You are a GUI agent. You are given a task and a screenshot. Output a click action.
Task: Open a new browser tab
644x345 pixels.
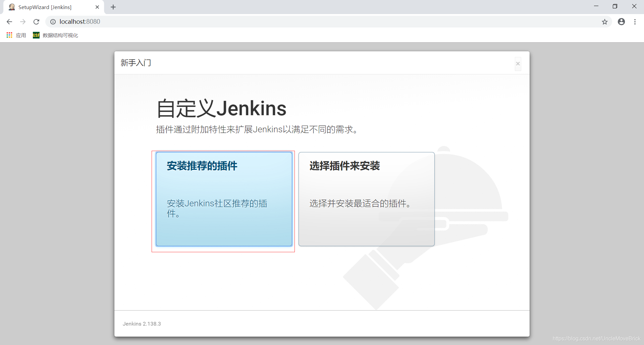pyautogui.click(x=113, y=7)
